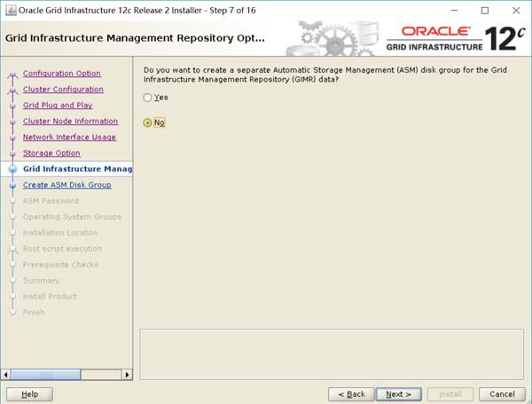Return to Storage Option step

click(x=51, y=153)
